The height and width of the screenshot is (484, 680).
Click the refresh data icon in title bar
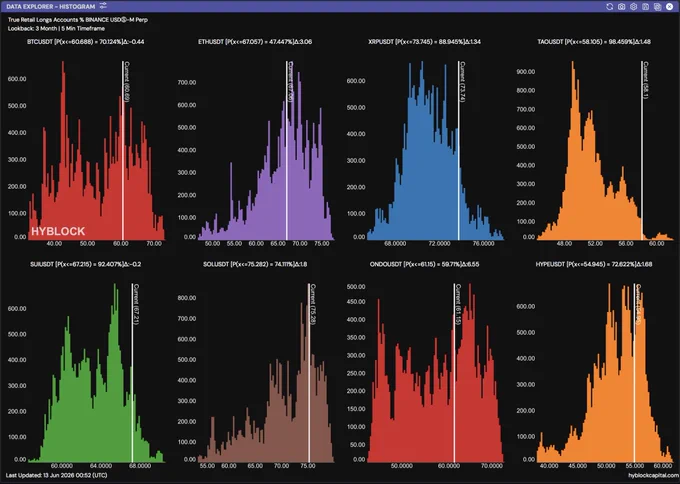[x=609, y=7]
